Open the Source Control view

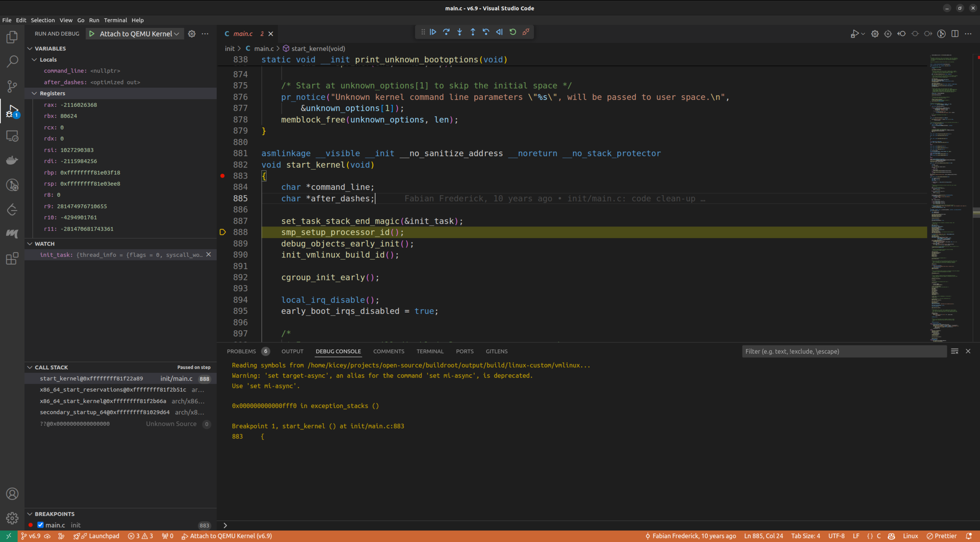tap(12, 86)
